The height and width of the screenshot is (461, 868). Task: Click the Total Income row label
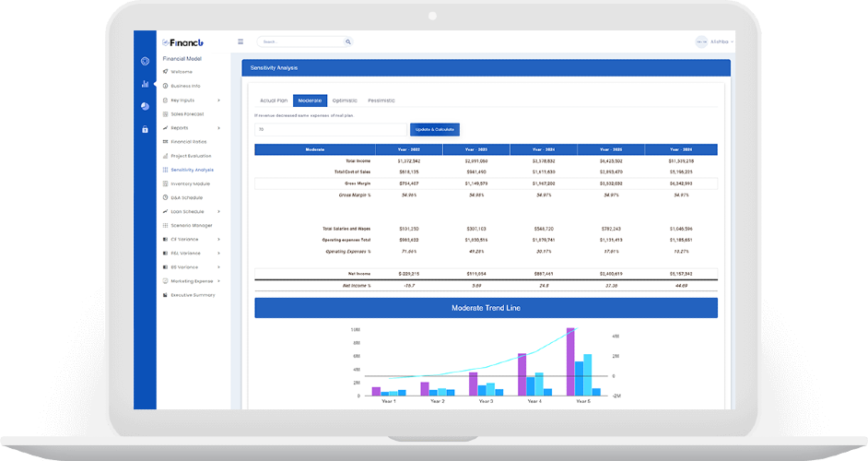pos(358,161)
